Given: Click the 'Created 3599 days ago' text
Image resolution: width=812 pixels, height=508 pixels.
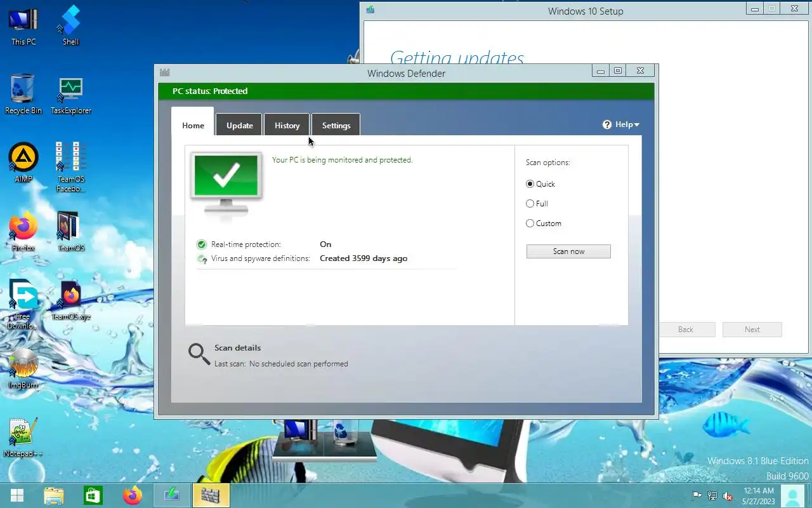Looking at the screenshot, I should [x=363, y=258].
